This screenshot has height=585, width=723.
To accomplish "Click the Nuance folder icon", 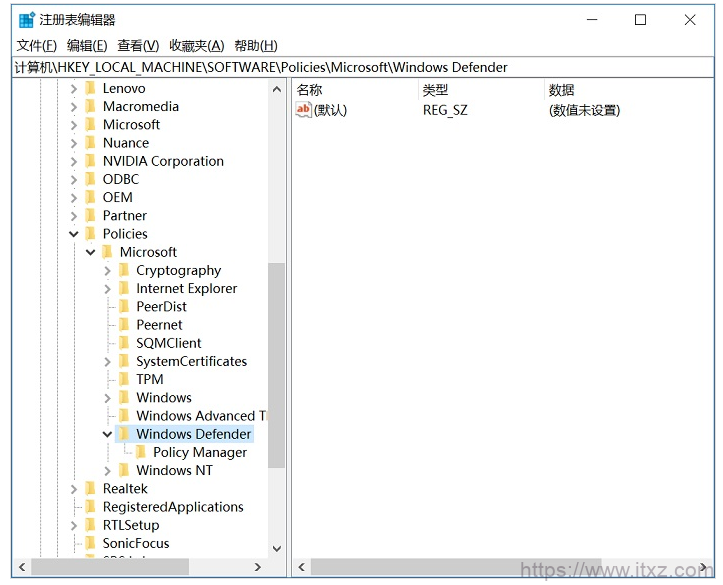I will click(91, 143).
